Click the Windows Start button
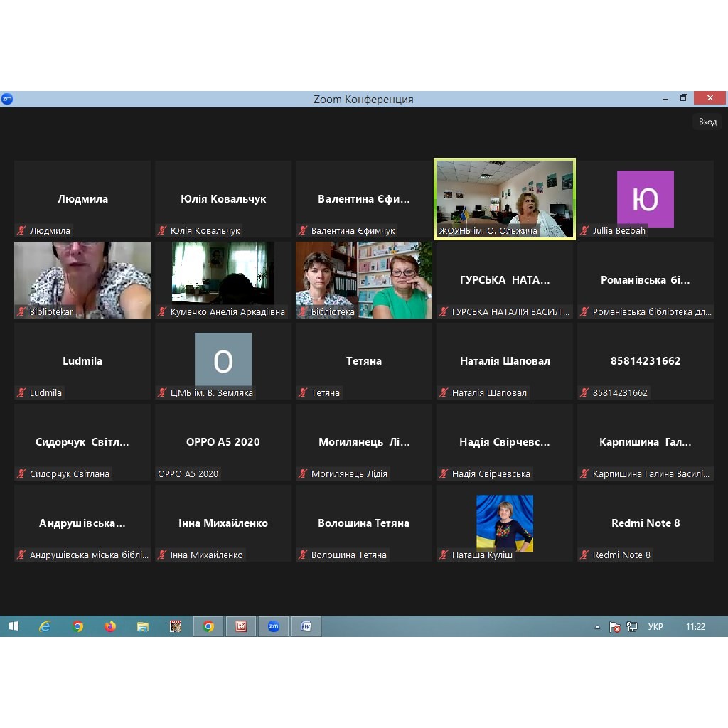 tap(14, 626)
